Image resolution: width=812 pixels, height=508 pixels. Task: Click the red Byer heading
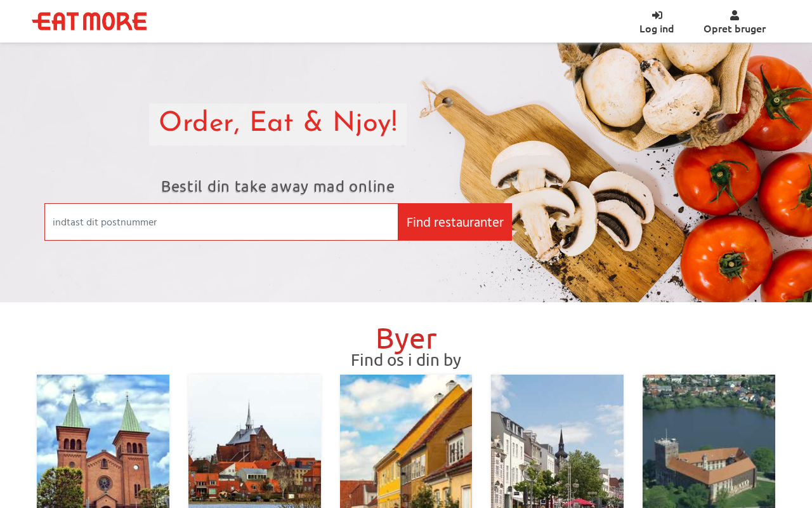[406, 338]
